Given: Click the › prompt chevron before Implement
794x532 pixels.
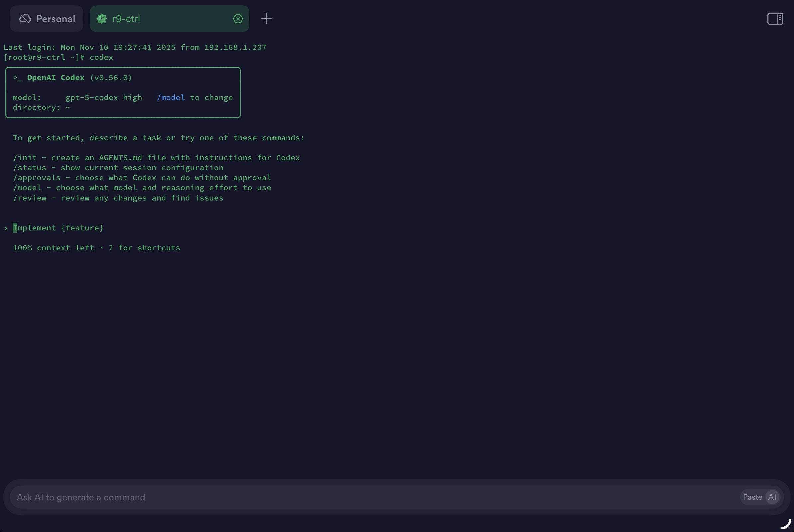Looking at the screenshot, I should (6, 228).
